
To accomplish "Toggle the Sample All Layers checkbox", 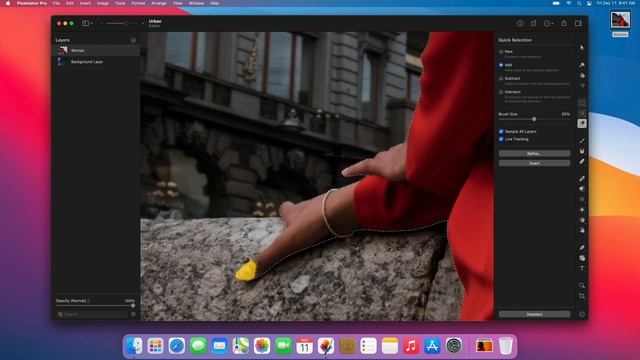I will pos(501,131).
